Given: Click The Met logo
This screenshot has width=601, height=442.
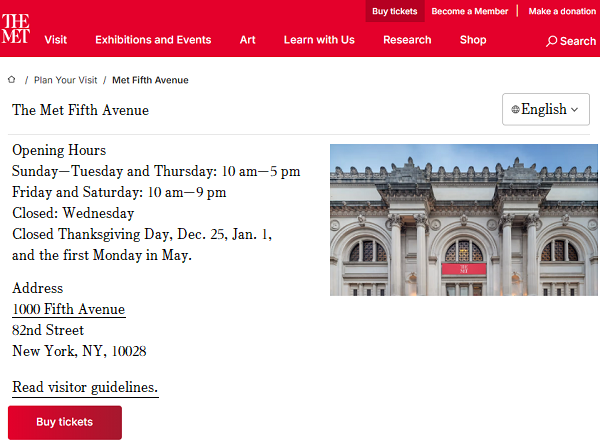Looking at the screenshot, I should [x=16, y=29].
